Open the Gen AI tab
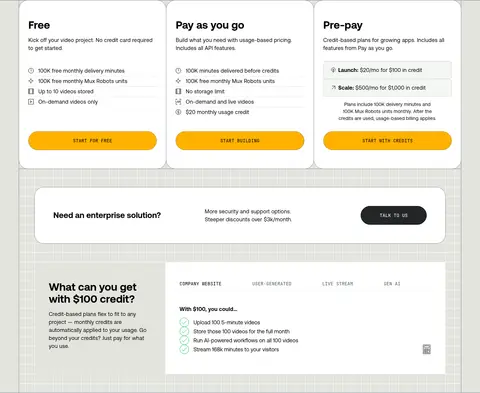Viewport: 480px width, 393px height. [x=392, y=284]
